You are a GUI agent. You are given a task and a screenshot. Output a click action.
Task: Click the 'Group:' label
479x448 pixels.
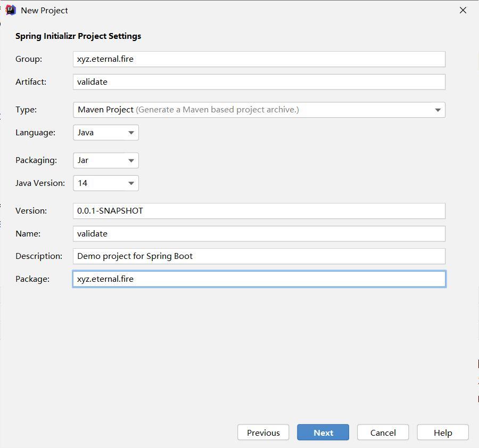[29, 59]
